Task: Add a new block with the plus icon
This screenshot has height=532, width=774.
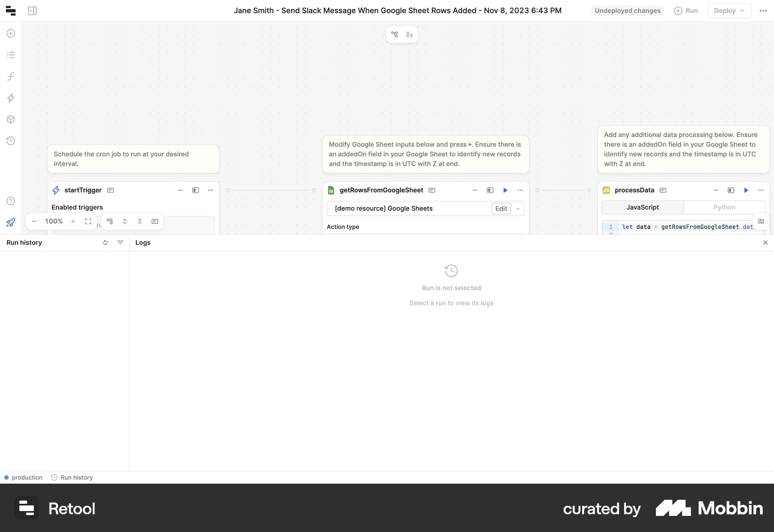Action: [x=10, y=33]
